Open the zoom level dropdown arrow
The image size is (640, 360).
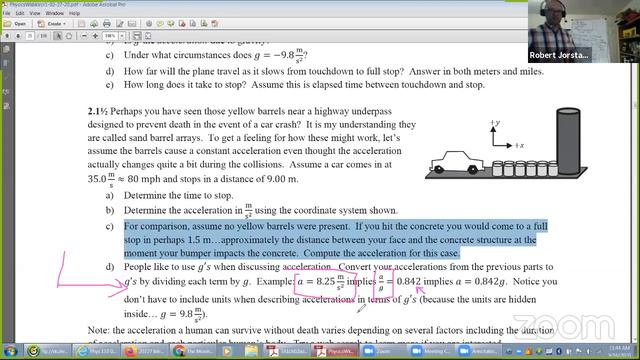[x=122, y=36]
